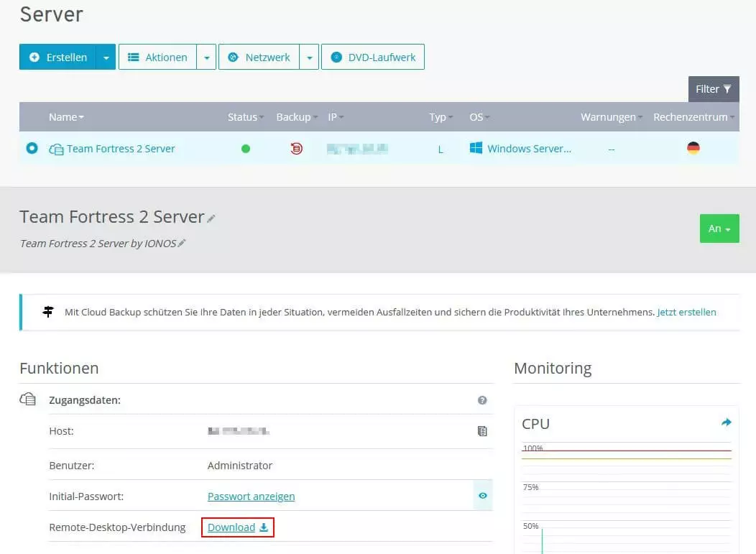Screen dimensions: 756x554
Task: Sort by the OS column header
Action: click(479, 117)
